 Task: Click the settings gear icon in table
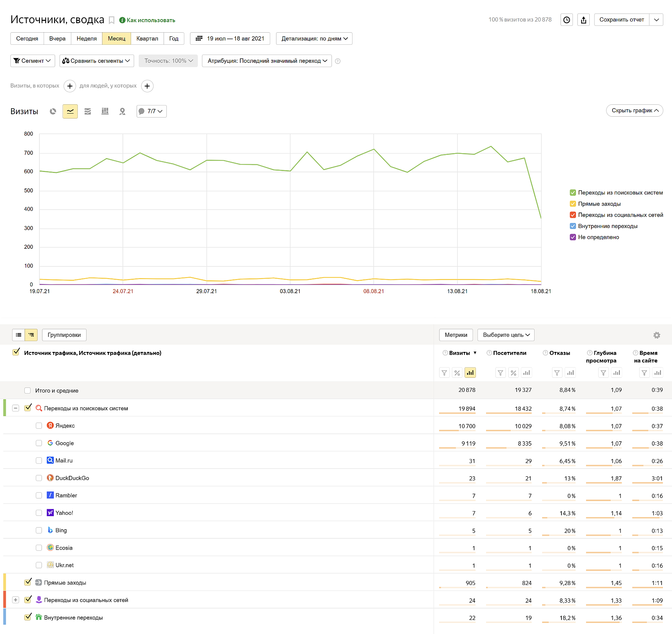pos(657,334)
